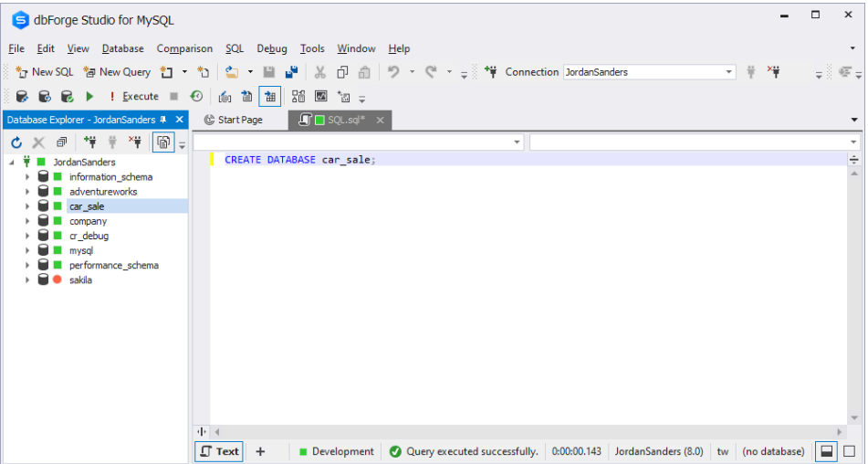Viewport: 868px width, 464px height.
Task: Pin the Database Explorer panel
Action: click(163, 120)
